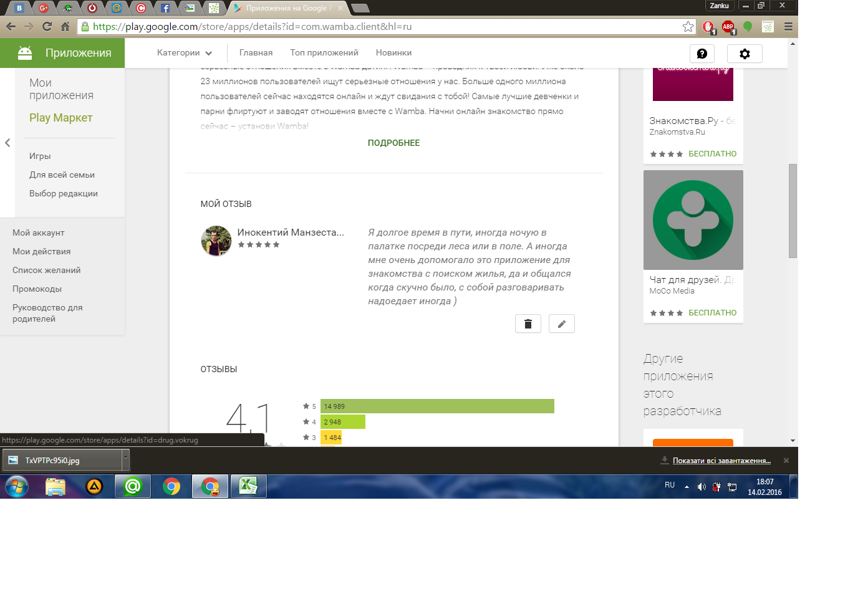
Task: Delete my review with the trash icon
Action: [x=528, y=324]
